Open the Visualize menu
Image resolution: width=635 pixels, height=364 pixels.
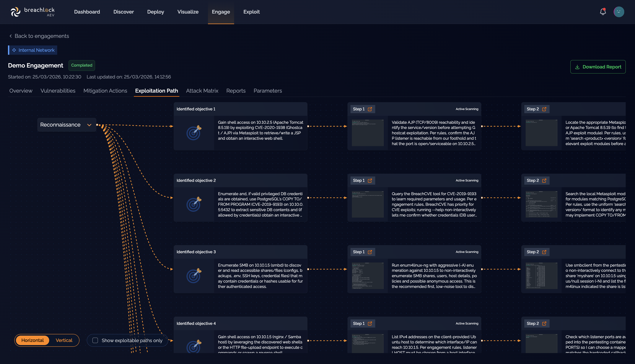tap(188, 12)
